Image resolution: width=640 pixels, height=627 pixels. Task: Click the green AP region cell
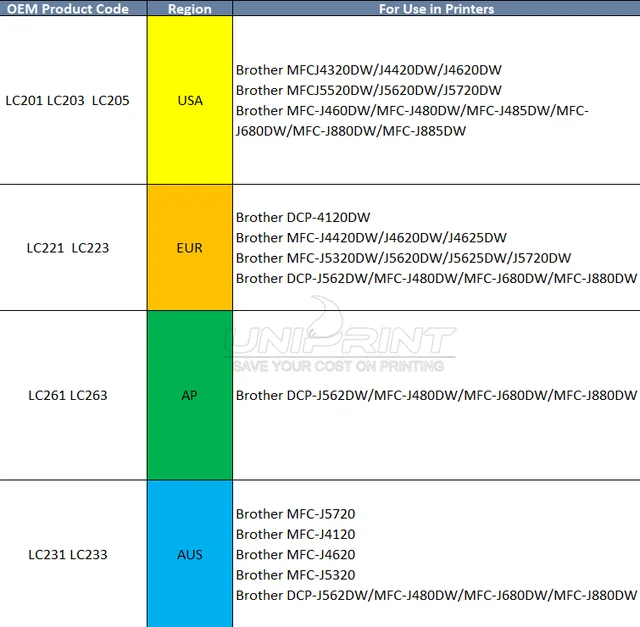190,395
